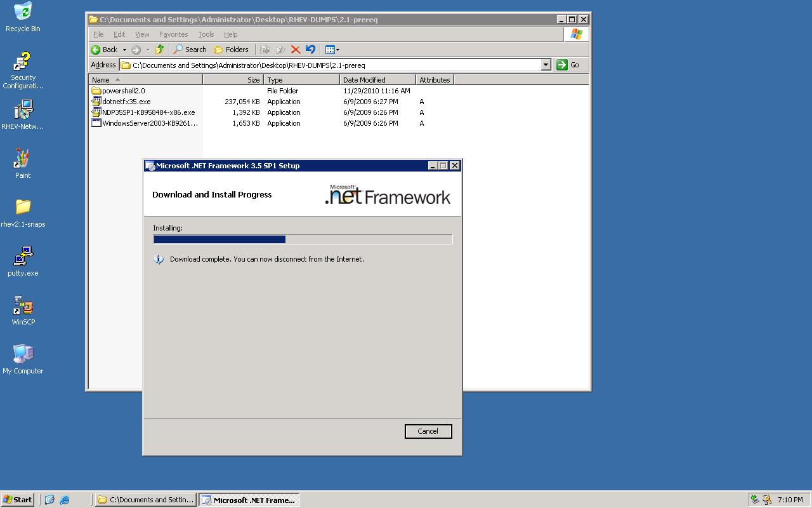Go Back in the Explorer toolbar

(x=105, y=50)
